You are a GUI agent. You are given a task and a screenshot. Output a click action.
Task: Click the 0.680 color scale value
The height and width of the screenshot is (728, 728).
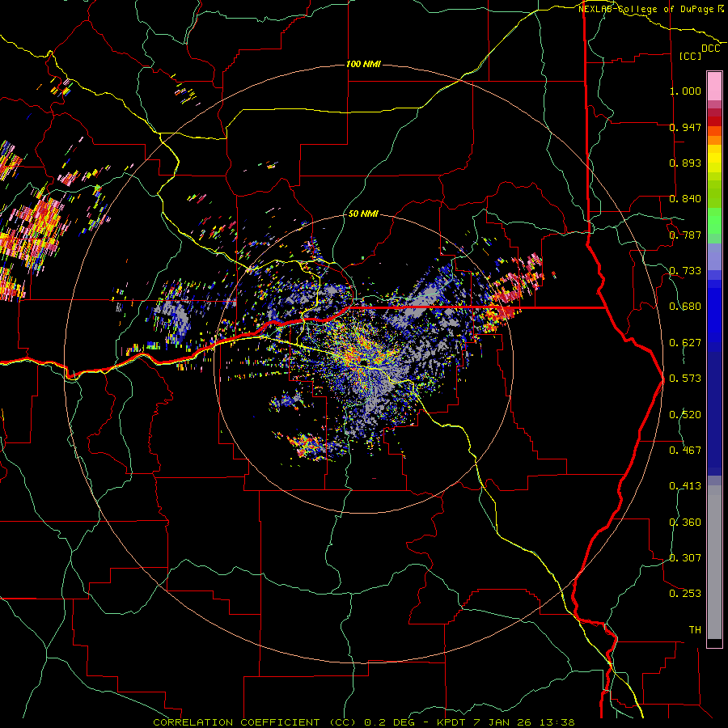(685, 307)
